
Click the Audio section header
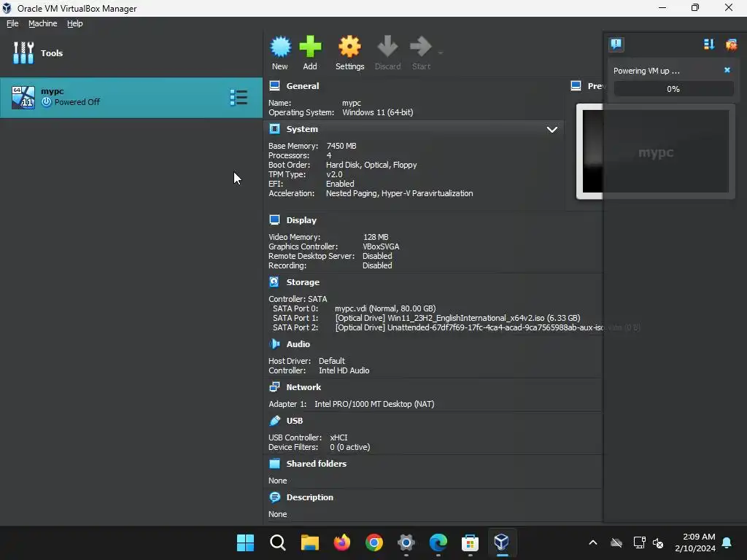(298, 344)
